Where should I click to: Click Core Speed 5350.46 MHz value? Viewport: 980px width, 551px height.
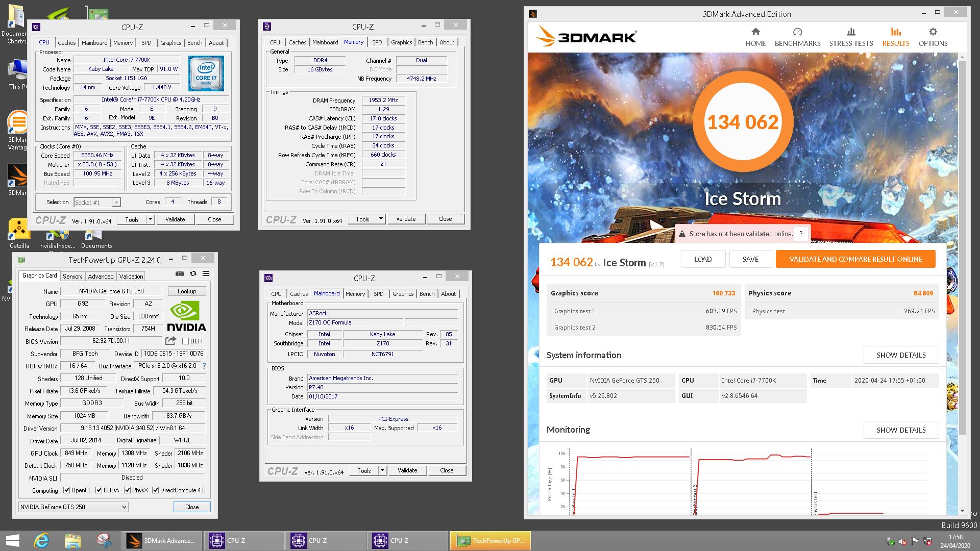(x=97, y=155)
